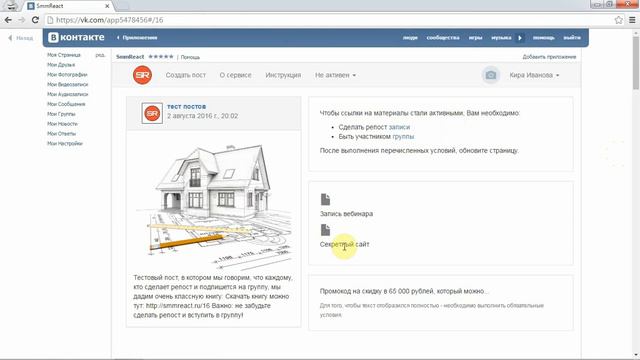
Task: Click ред. next to Моя Страница
Action: [x=100, y=55]
